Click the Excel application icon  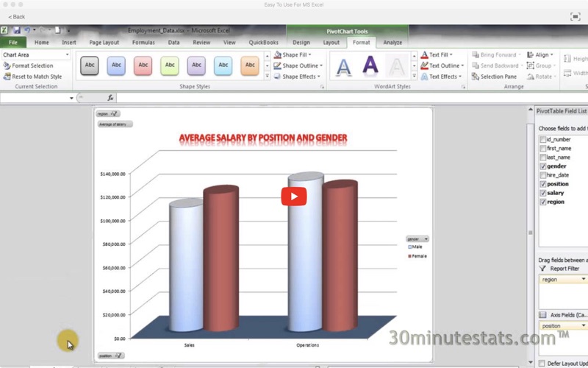[x=4, y=30]
